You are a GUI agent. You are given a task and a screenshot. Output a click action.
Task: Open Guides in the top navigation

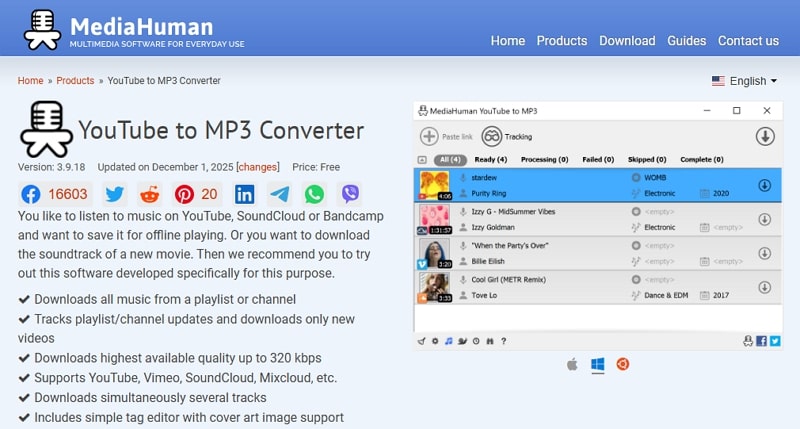click(687, 41)
